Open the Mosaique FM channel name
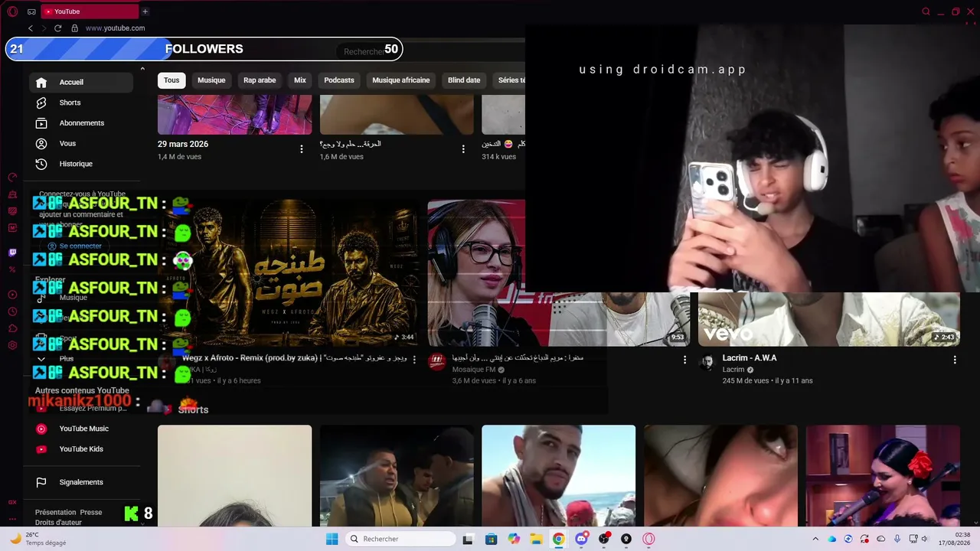Viewport: 980px width, 551px height. (x=473, y=370)
